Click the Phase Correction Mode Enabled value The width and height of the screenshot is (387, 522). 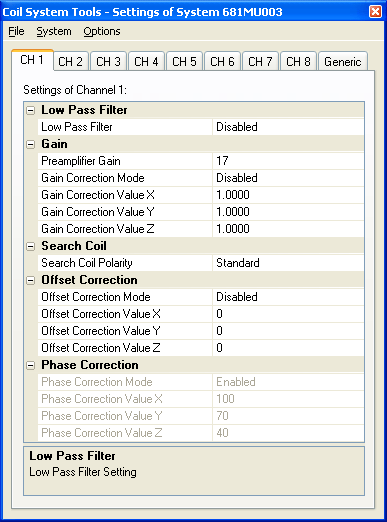click(288, 382)
